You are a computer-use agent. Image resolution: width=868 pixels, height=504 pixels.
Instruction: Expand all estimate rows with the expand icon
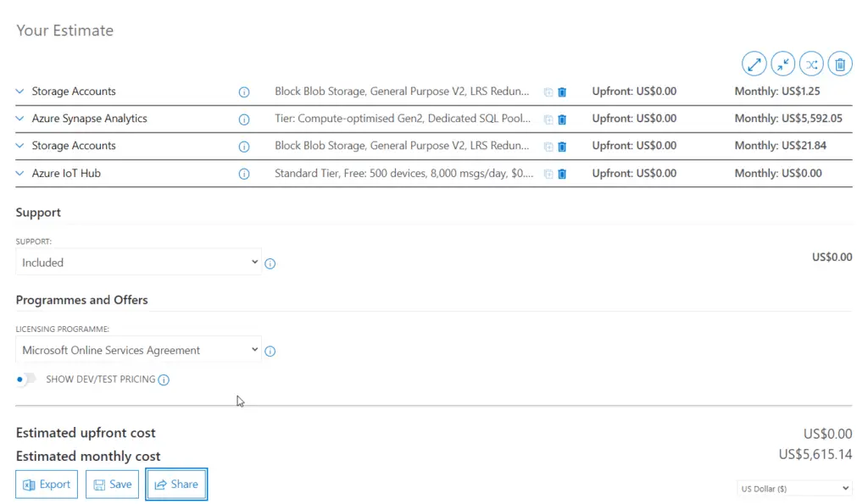pyautogui.click(x=754, y=64)
